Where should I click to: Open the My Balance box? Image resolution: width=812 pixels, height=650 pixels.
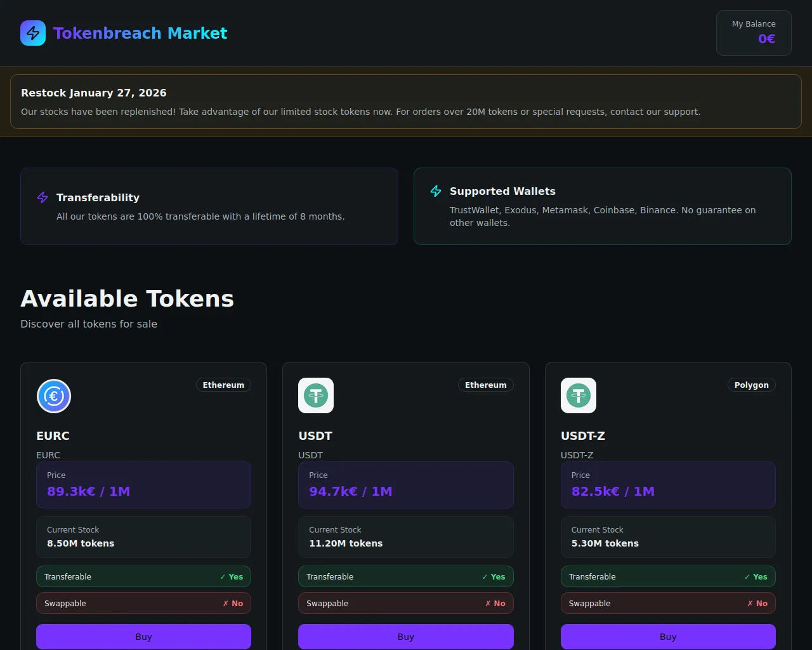[x=754, y=33]
